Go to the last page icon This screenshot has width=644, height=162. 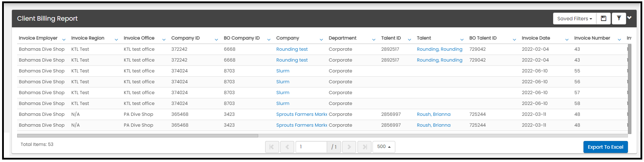coord(364,147)
